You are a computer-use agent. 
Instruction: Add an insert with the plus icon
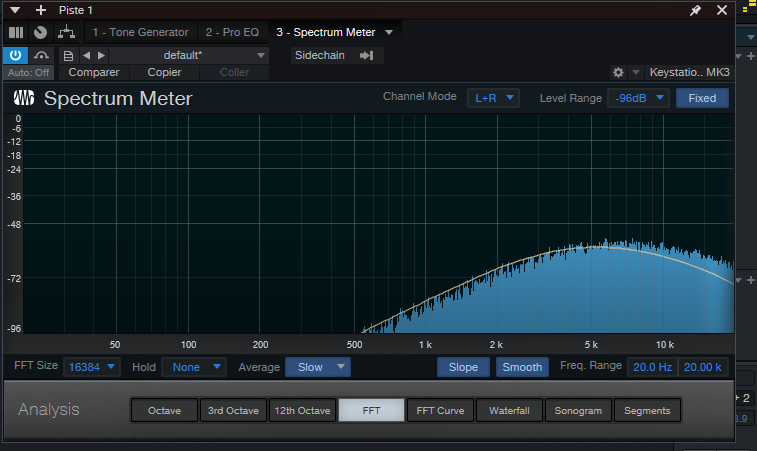pyautogui.click(x=41, y=10)
